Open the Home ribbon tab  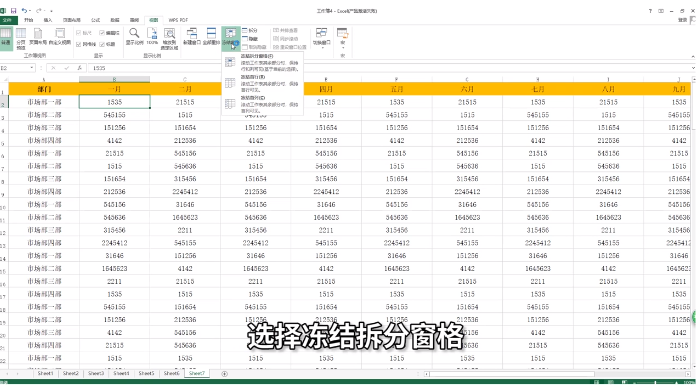click(29, 20)
